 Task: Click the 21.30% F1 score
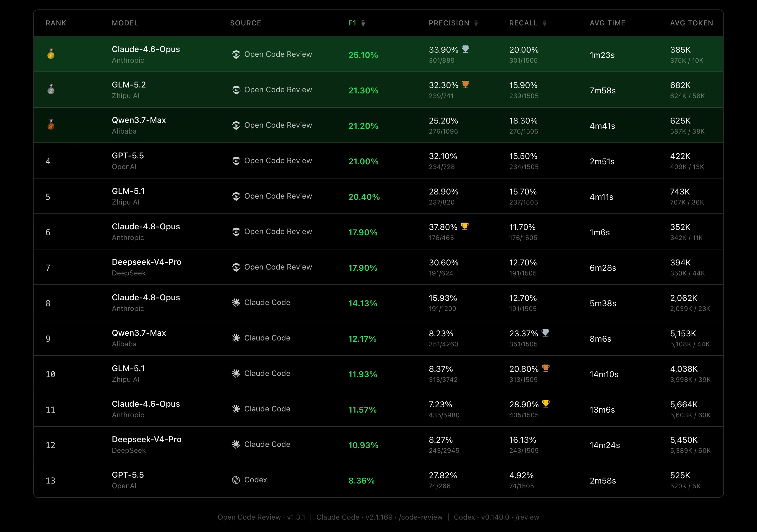pos(363,91)
